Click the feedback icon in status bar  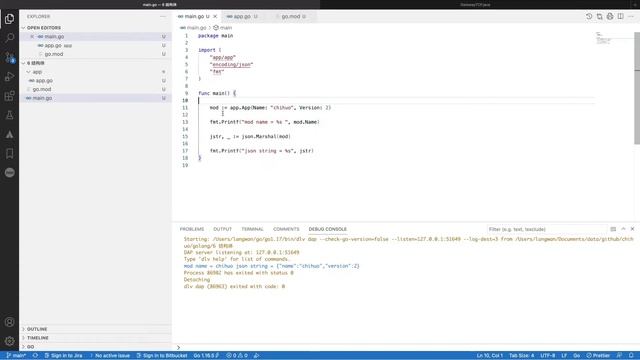tap(620, 356)
